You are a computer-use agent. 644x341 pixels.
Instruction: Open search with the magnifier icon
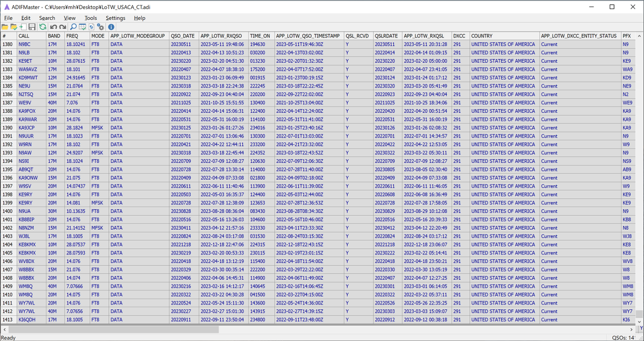[x=74, y=26]
